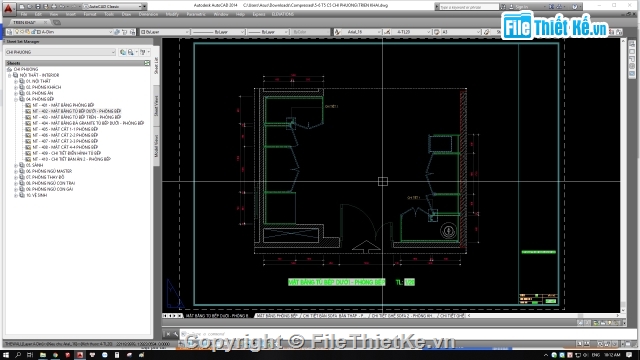Viewport: 640px width, 360px height.
Task: Click the Help question mark icon
Action: click(x=575, y=7)
